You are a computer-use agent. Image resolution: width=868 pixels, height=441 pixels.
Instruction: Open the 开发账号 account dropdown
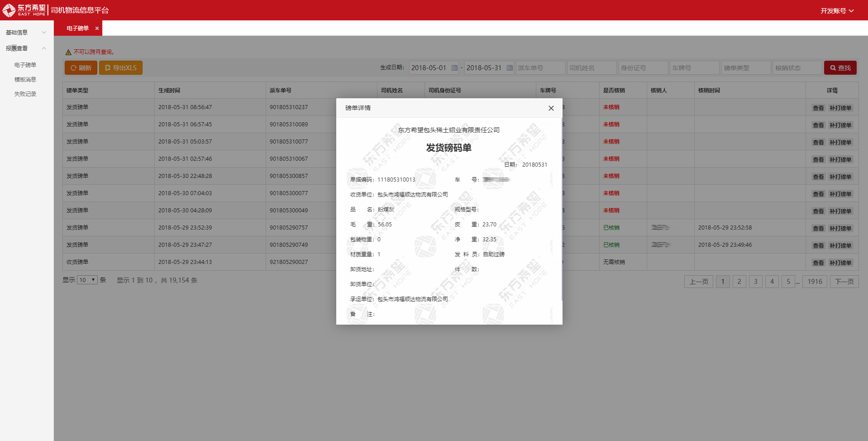pyautogui.click(x=837, y=10)
